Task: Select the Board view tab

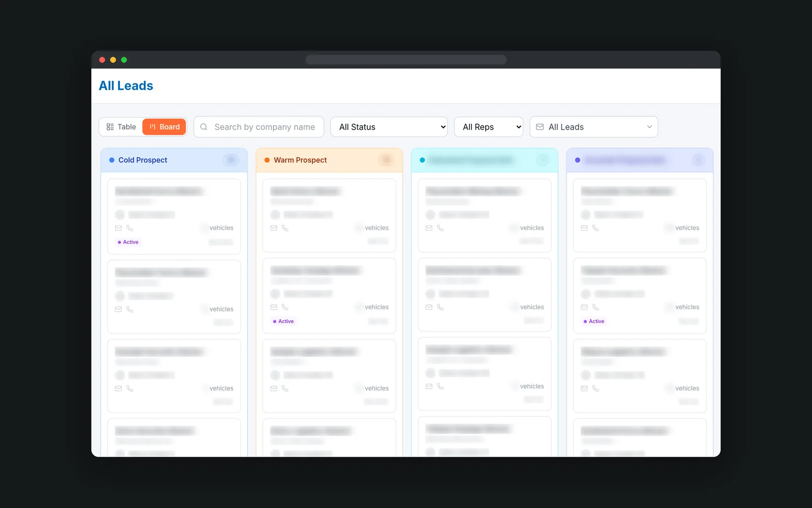Action: tap(164, 127)
